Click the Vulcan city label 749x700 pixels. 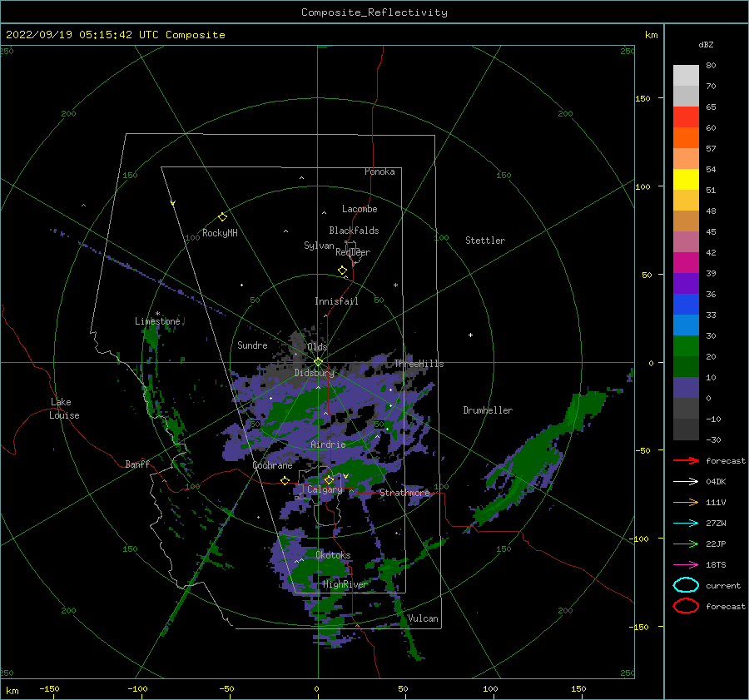tap(424, 618)
